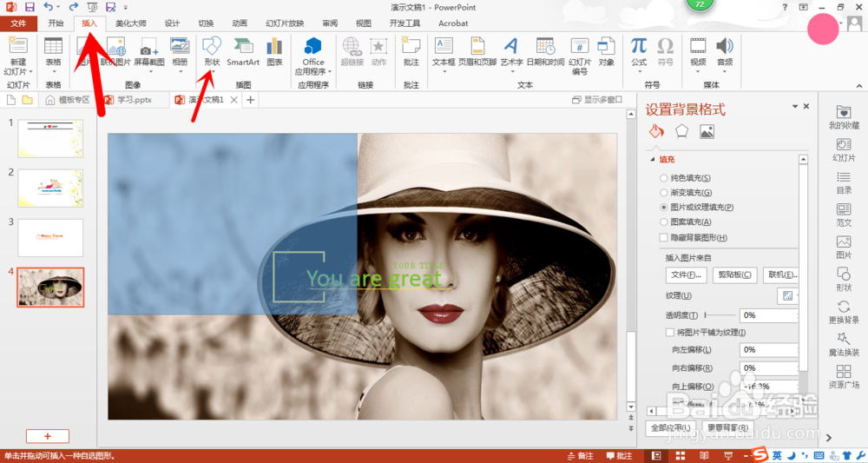Open the texture (纹理) picker dropdown
The height and width of the screenshot is (463, 868).
click(x=788, y=295)
